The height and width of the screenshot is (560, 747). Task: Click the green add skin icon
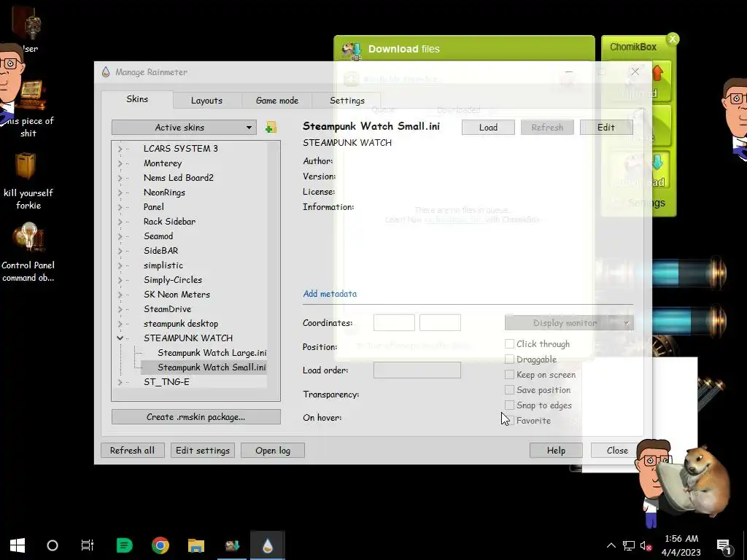pyautogui.click(x=271, y=127)
